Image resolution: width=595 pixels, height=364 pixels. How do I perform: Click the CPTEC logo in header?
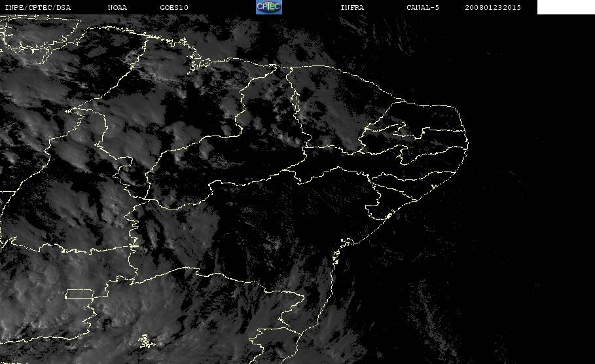[x=268, y=7]
